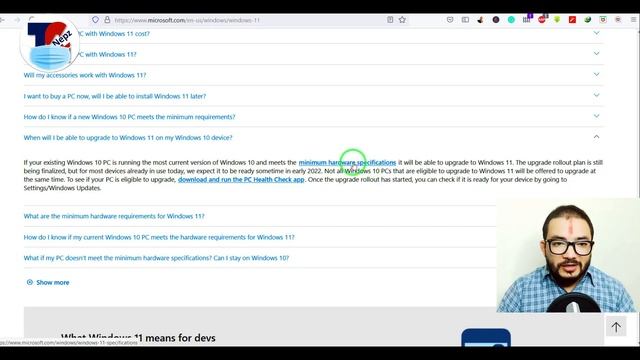Click the green-bordered shield extension icon

[603, 20]
